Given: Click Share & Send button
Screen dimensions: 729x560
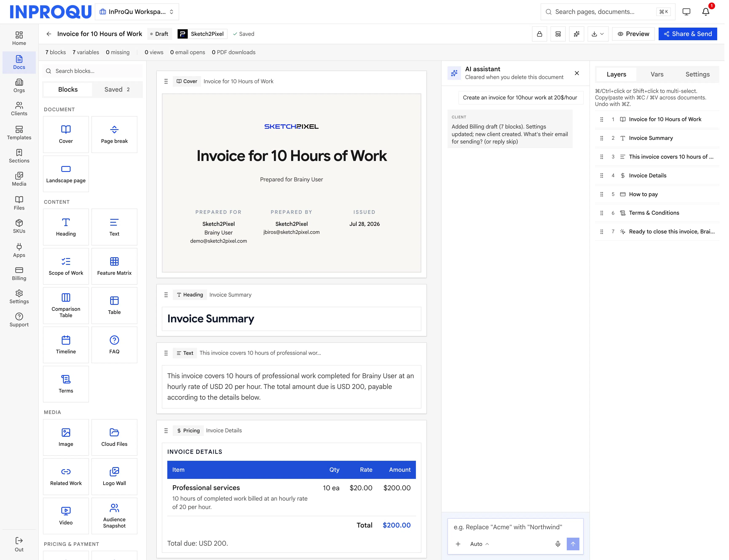Looking at the screenshot, I should [x=688, y=34].
